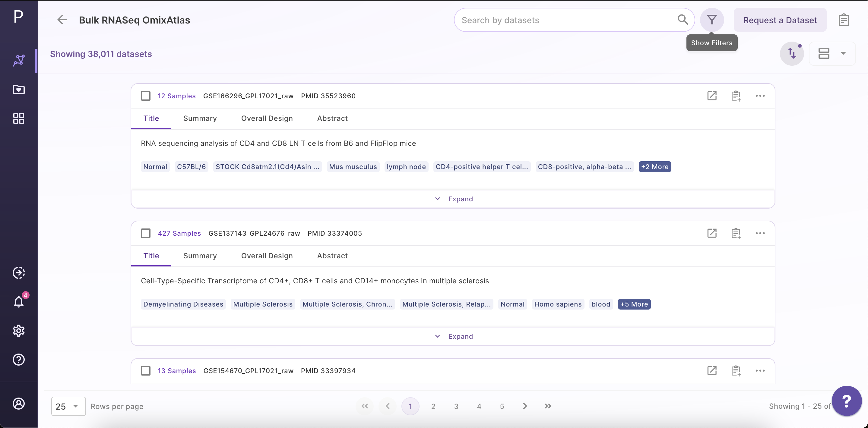The image size is (868, 428).
Task: Click current page 1 button
Action: click(410, 406)
